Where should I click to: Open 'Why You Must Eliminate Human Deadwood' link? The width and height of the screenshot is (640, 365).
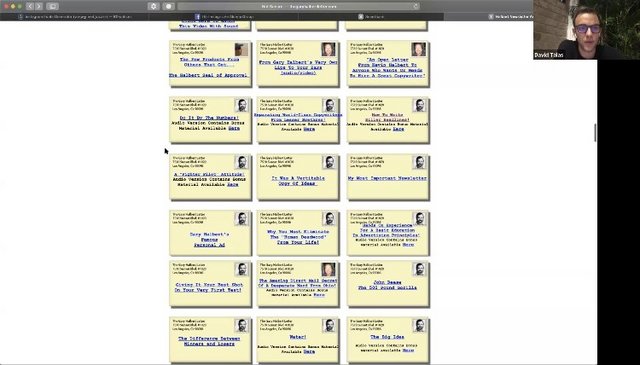tap(298, 237)
